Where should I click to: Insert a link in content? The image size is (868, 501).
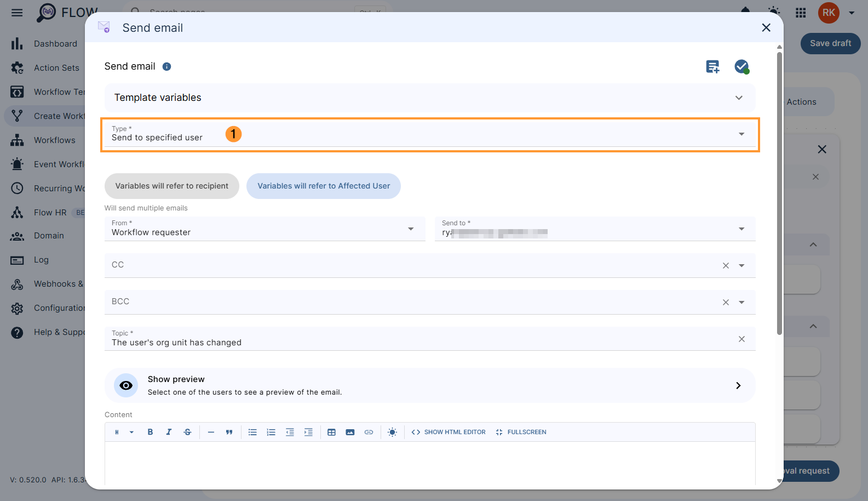tap(369, 432)
